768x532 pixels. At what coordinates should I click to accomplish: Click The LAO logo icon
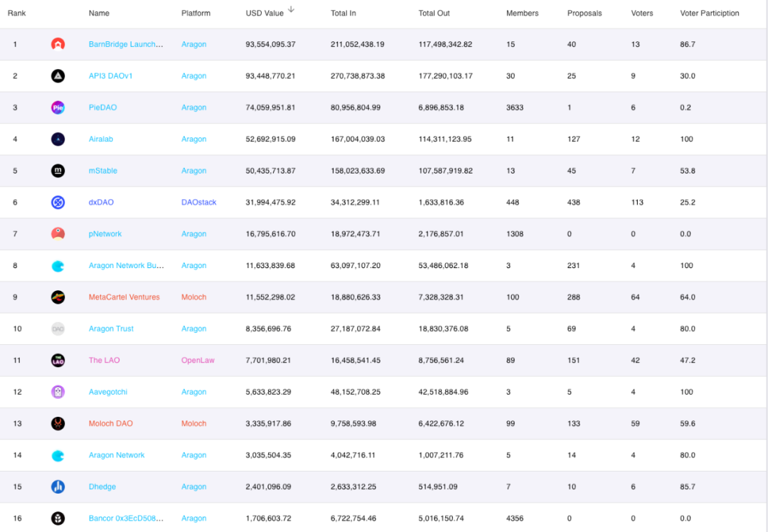[x=58, y=360]
